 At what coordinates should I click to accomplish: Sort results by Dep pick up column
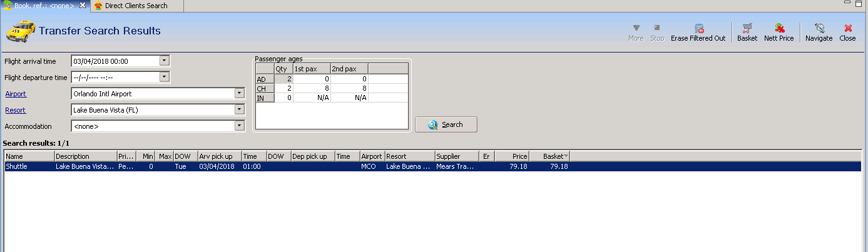313,156
